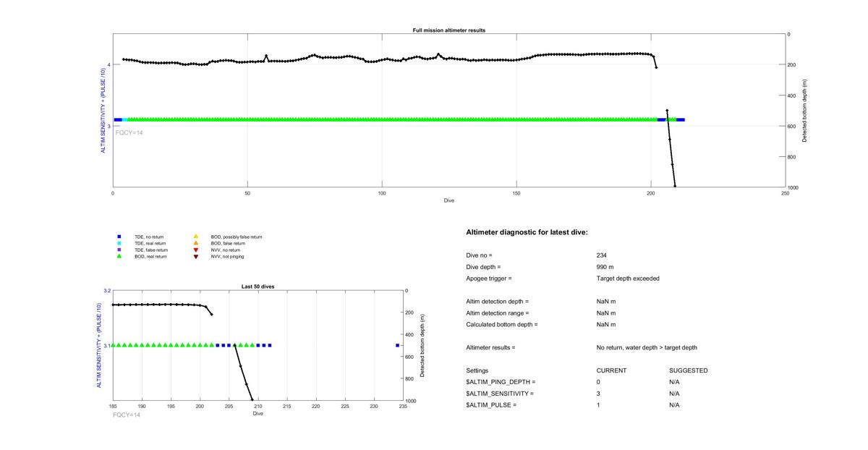
Task: Click the 'CURRENT' column header
Action: 611,370
